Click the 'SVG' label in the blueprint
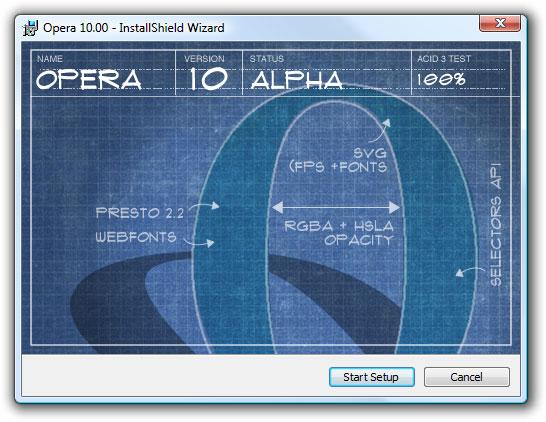Image resolution: width=546 pixels, height=422 pixels. 370,153
